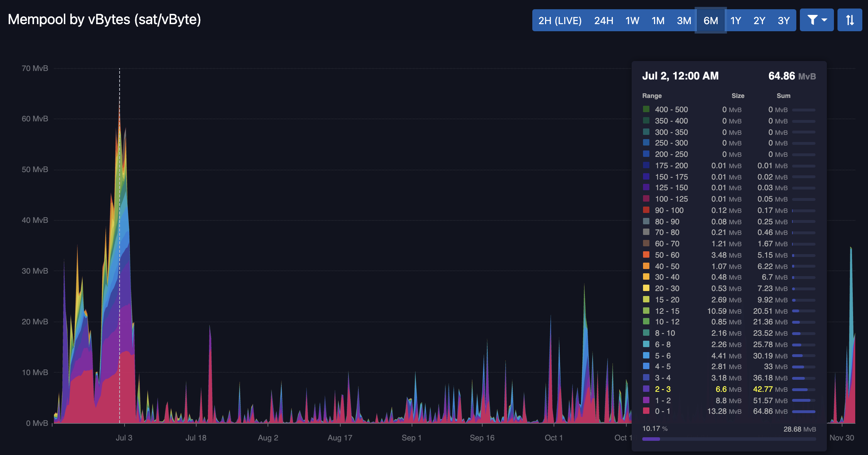The height and width of the screenshot is (455, 868).
Task: Click the Mempool by vBytes chart title
Action: pos(104,19)
